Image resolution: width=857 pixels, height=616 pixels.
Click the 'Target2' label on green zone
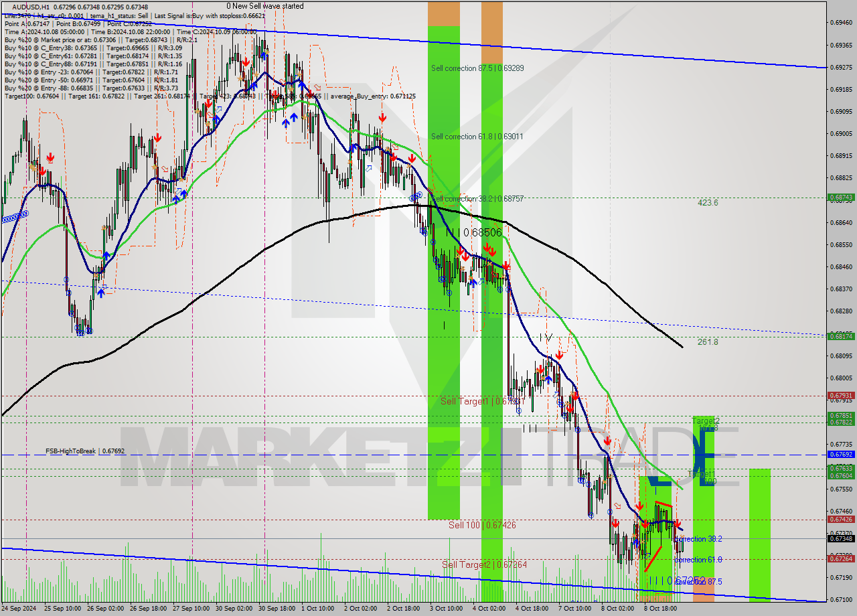706,420
